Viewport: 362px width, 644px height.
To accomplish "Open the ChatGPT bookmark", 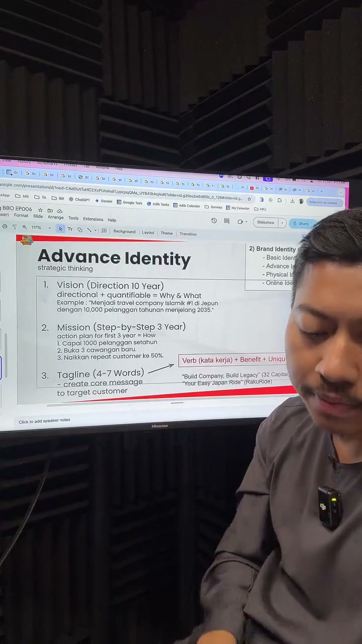I will 79,199.
